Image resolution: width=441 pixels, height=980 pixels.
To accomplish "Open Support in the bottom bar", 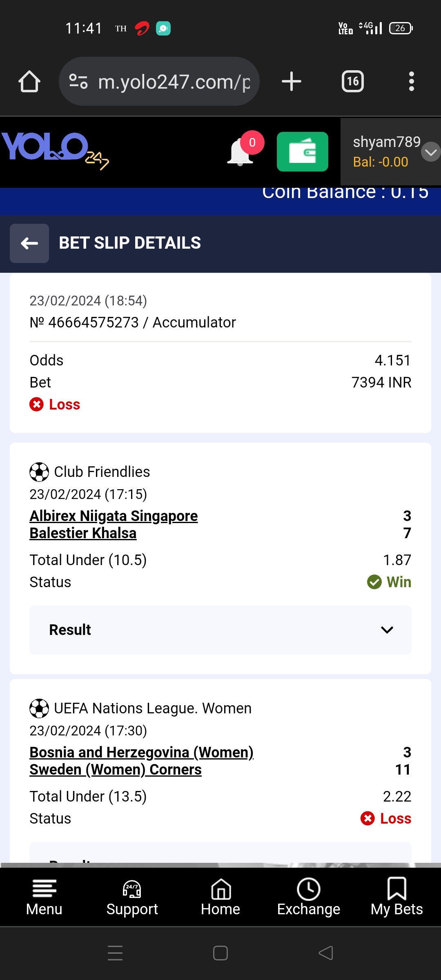I will [x=132, y=897].
